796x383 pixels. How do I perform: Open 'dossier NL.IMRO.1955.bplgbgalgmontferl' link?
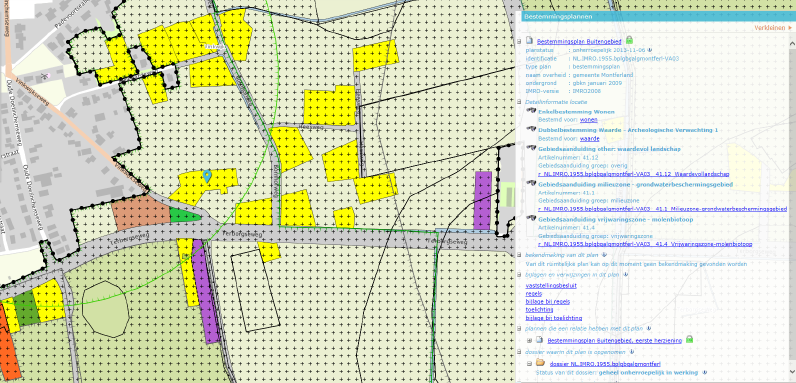(605, 364)
